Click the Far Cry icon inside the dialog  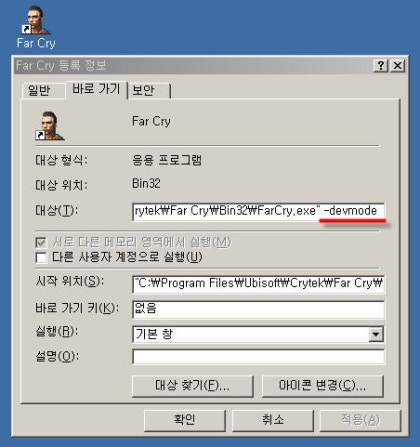[50, 126]
